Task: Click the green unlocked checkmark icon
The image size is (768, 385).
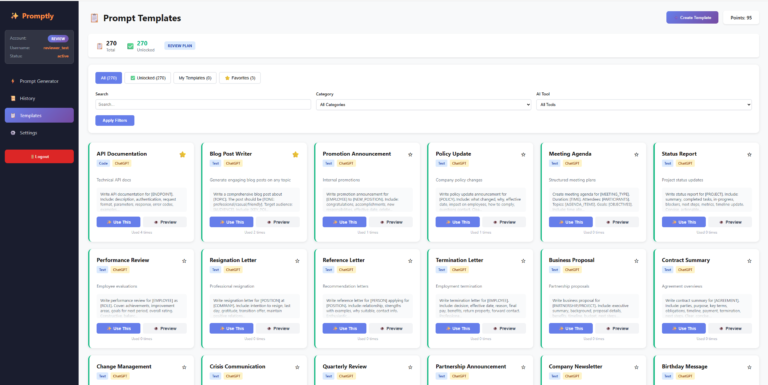Action: point(130,46)
